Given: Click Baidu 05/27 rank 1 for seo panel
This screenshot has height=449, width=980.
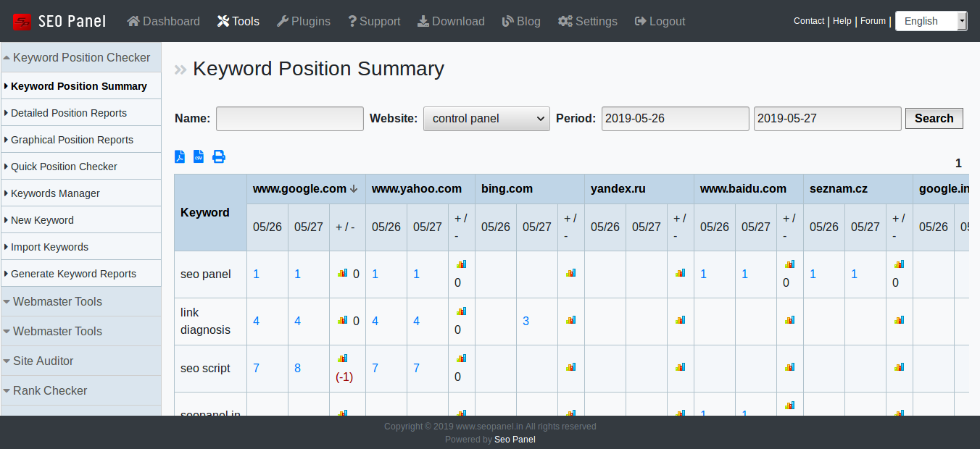Looking at the screenshot, I should coord(745,274).
